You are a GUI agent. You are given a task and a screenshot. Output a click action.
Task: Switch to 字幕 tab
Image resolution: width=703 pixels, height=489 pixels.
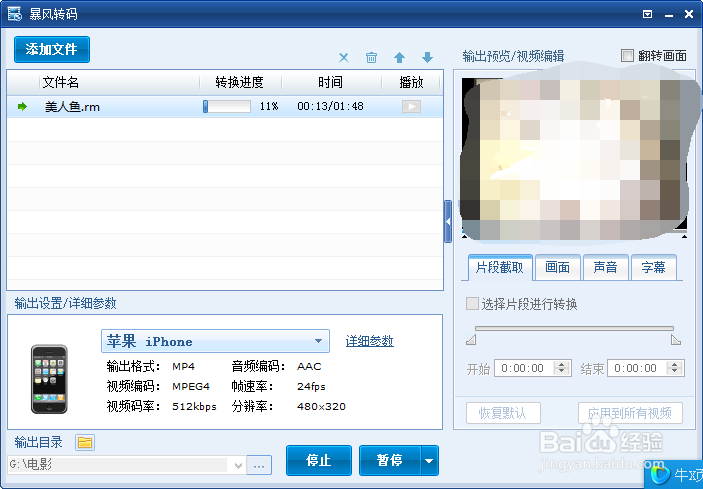[654, 268]
